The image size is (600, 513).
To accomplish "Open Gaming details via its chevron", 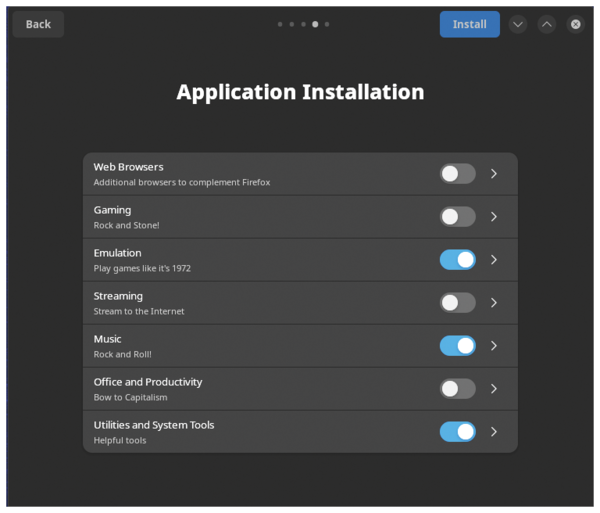I will [x=494, y=217].
